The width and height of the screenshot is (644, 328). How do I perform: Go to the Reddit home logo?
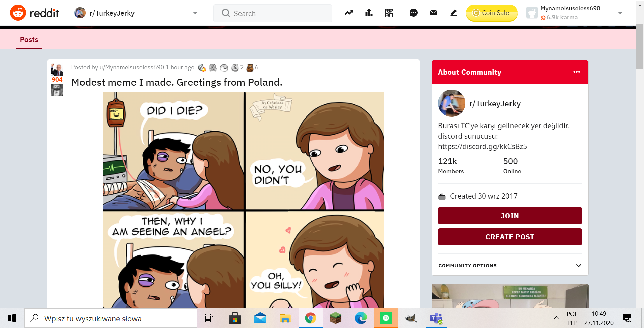click(35, 13)
